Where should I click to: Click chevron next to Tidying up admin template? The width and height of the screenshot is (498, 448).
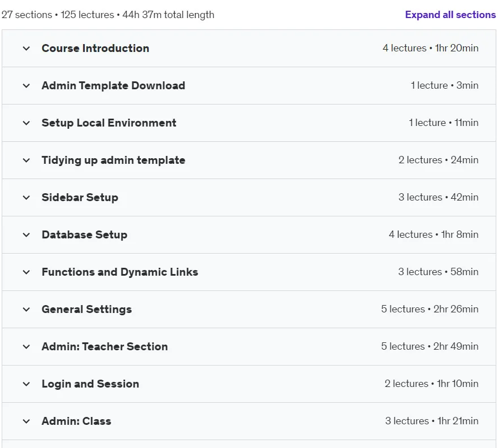coord(27,160)
